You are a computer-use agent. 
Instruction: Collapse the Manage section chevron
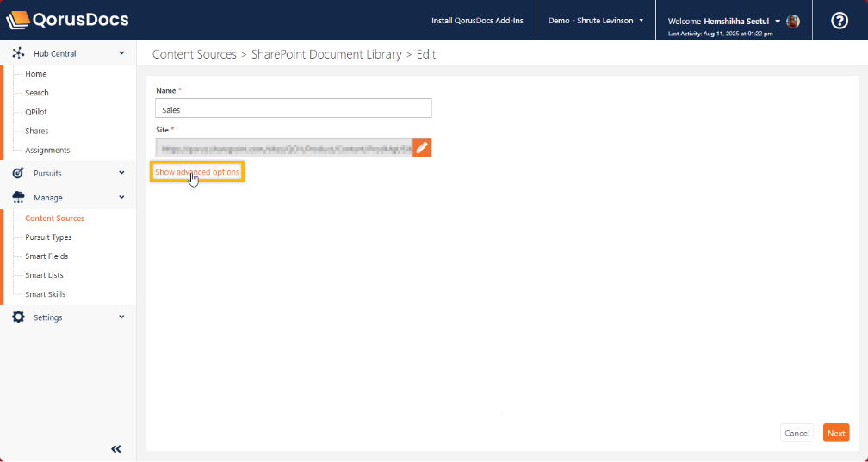121,197
